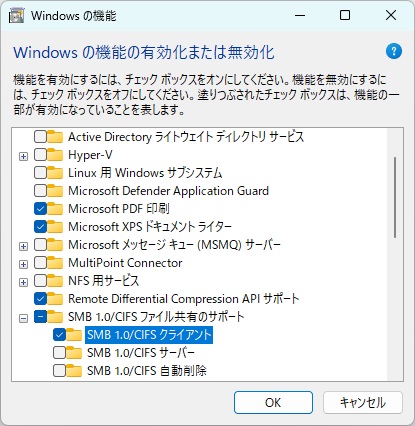Confirm changes with the OK button
This screenshot has height=426, width=415.
click(273, 403)
